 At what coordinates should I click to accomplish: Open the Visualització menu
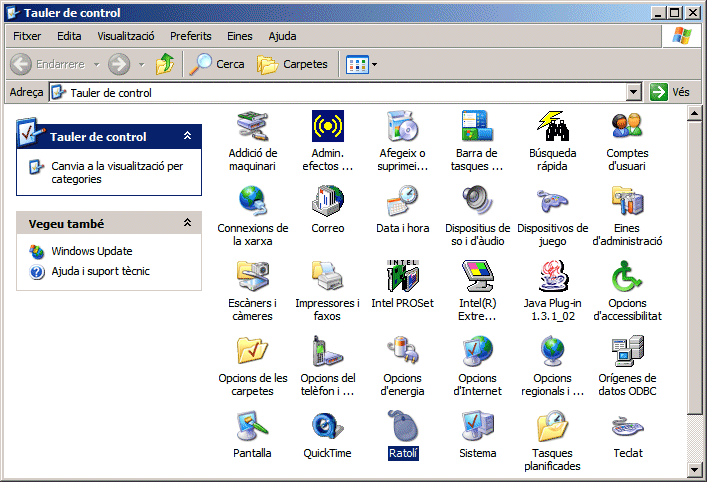126,36
